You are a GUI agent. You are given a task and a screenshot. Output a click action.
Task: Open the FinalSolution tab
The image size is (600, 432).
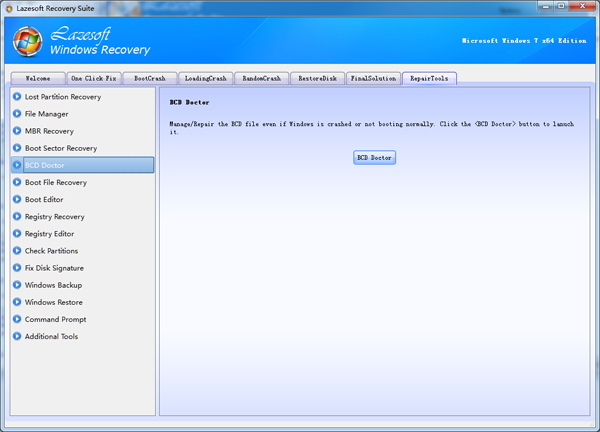click(x=373, y=78)
